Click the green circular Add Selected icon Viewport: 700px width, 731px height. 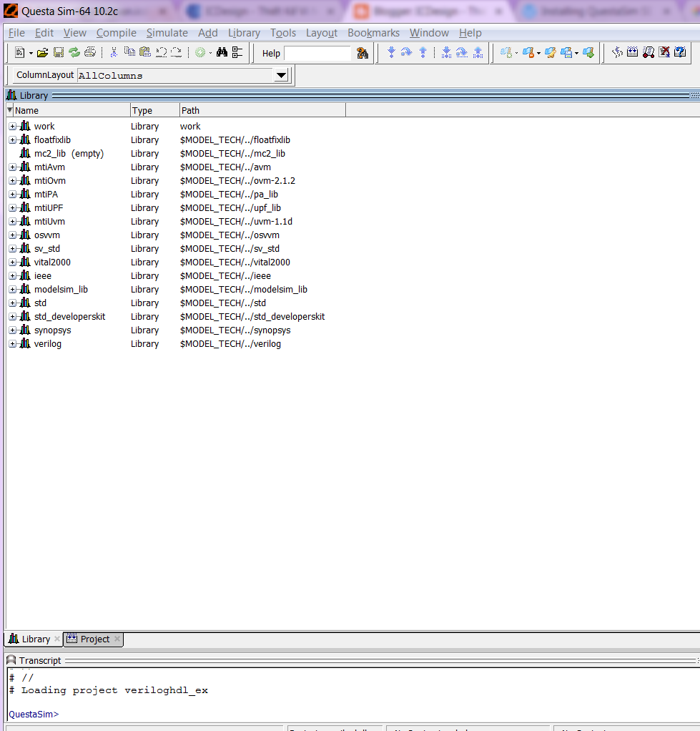[x=200, y=53]
